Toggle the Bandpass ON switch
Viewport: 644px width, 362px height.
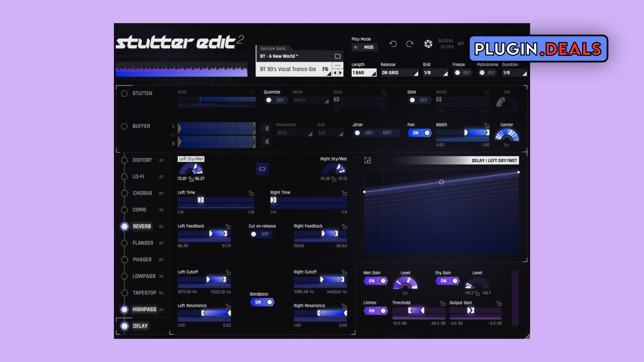262,302
